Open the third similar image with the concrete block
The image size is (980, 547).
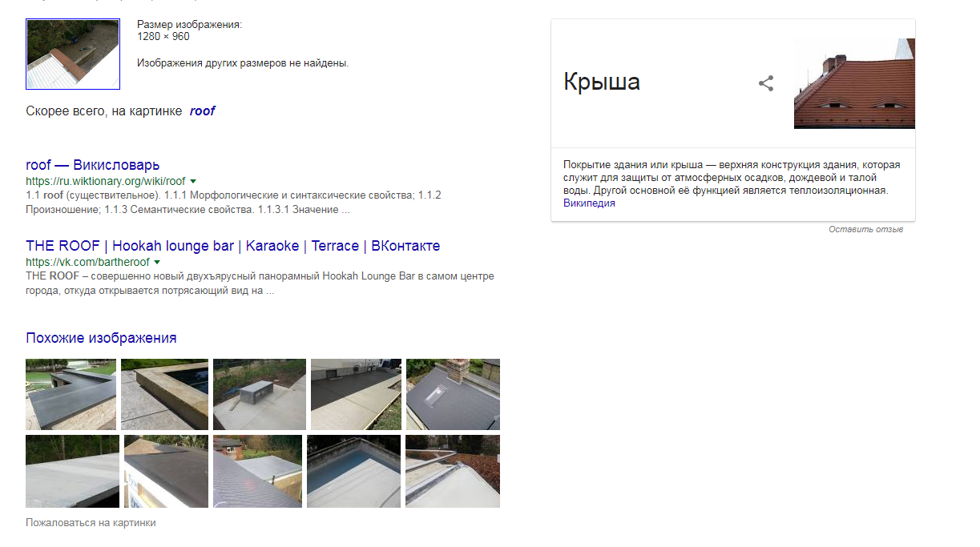coord(260,394)
